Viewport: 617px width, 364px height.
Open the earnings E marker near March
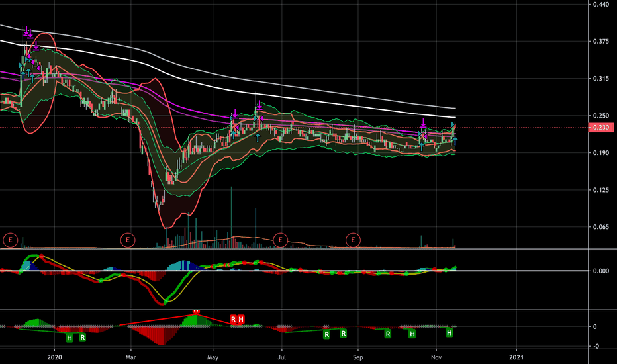(128, 240)
